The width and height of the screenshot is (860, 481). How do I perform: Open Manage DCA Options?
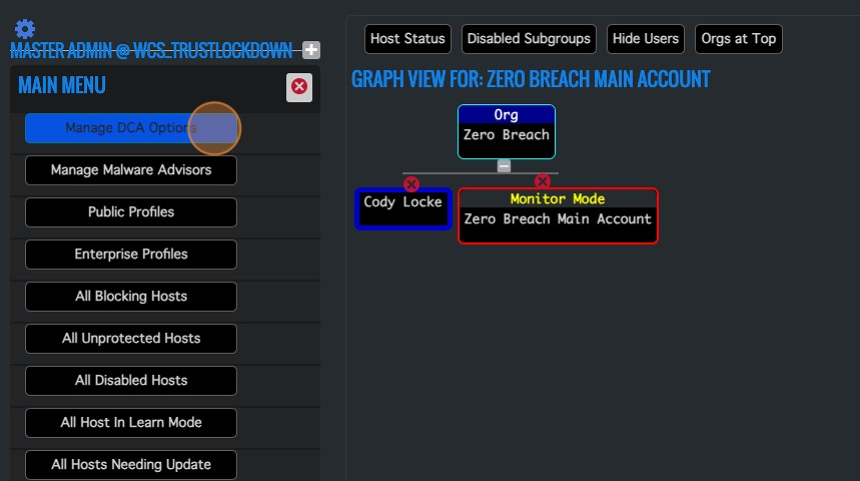131,128
